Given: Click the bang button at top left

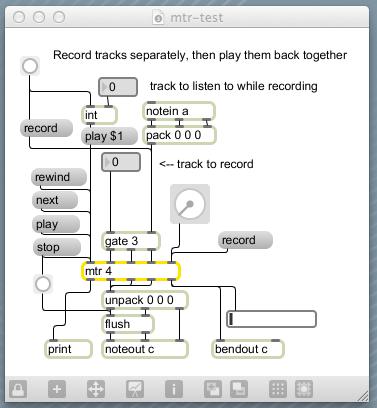Looking at the screenshot, I should 30,66.
